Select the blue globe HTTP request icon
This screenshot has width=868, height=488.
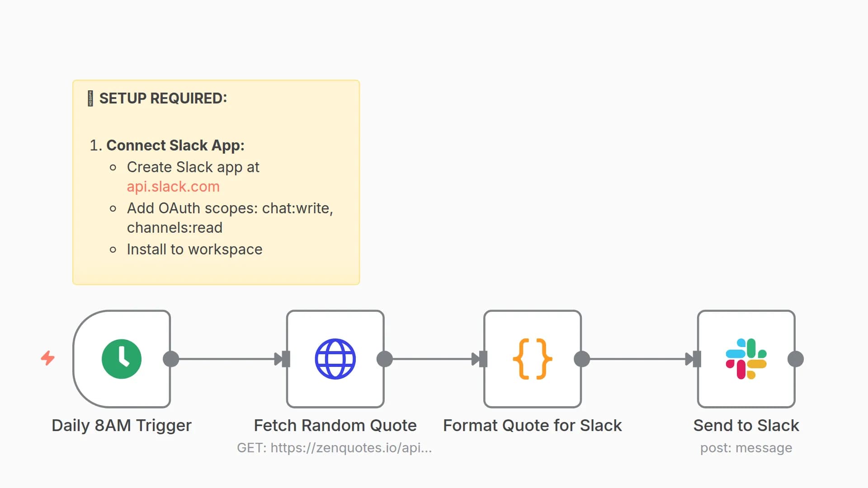[335, 359]
